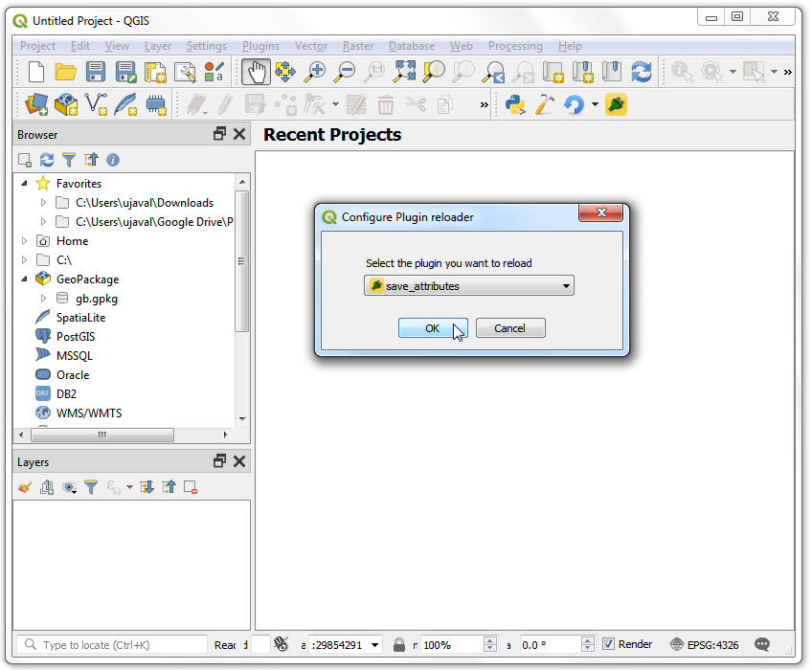The width and height of the screenshot is (812, 670).
Task: Click the Messages log speech bubble
Action: (762, 645)
